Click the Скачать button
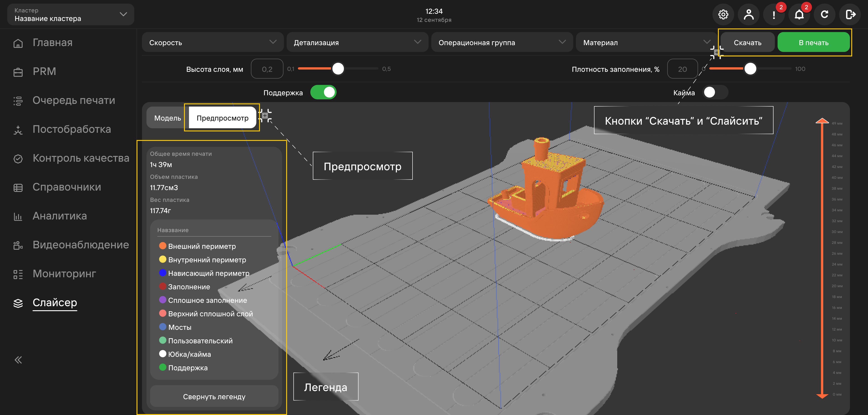Screen dimensions: 868x415 coord(747,42)
